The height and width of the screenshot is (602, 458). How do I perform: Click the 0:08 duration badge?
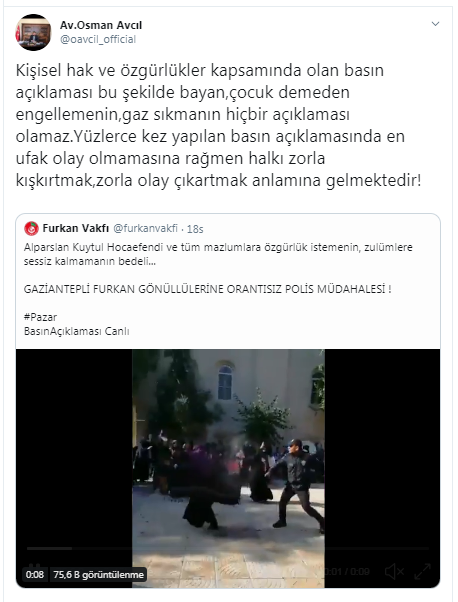pyautogui.click(x=35, y=575)
